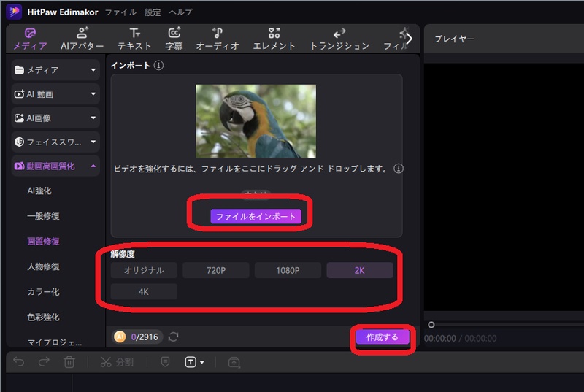584x392 pixels.
Task: Click the player seek slider handle
Action: coord(431,325)
